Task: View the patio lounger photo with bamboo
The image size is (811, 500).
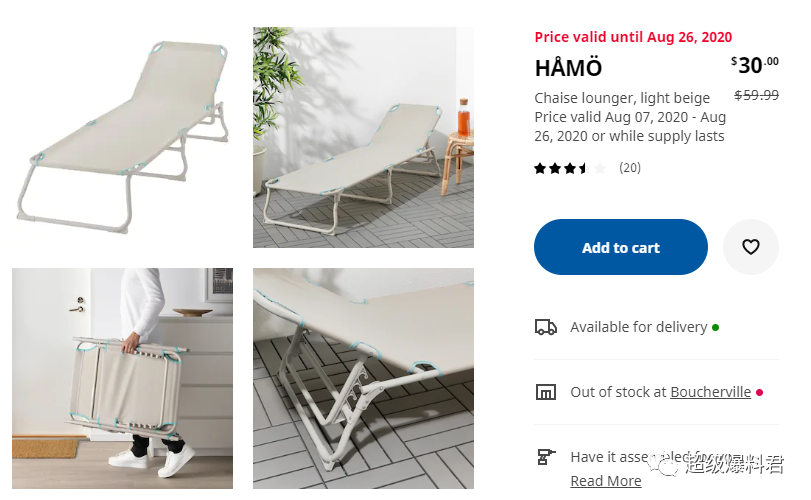Action: click(x=363, y=138)
